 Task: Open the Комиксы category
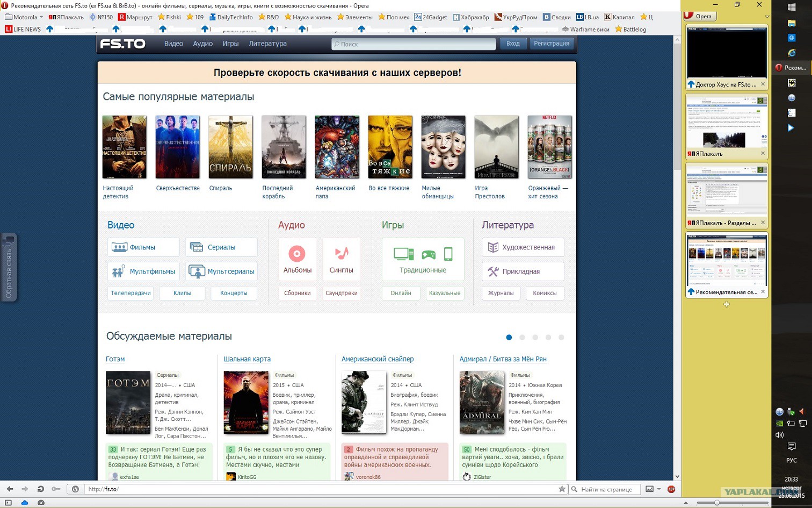pos(545,293)
